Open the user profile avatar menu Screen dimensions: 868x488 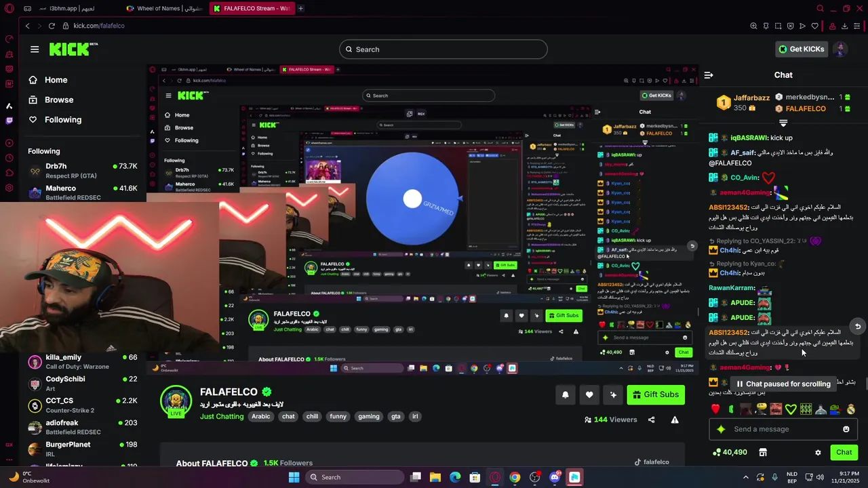pyautogui.click(x=840, y=49)
